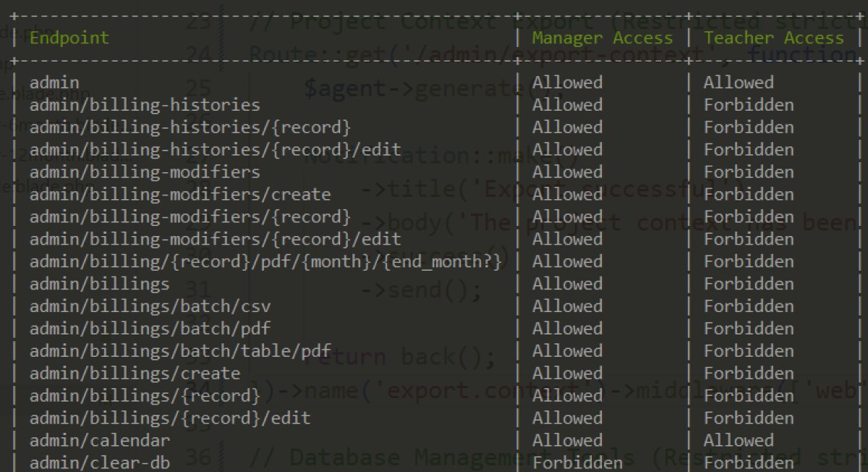Click the Manager Access column header
Viewport: 868px width, 472px height.
tap(603, 38)
